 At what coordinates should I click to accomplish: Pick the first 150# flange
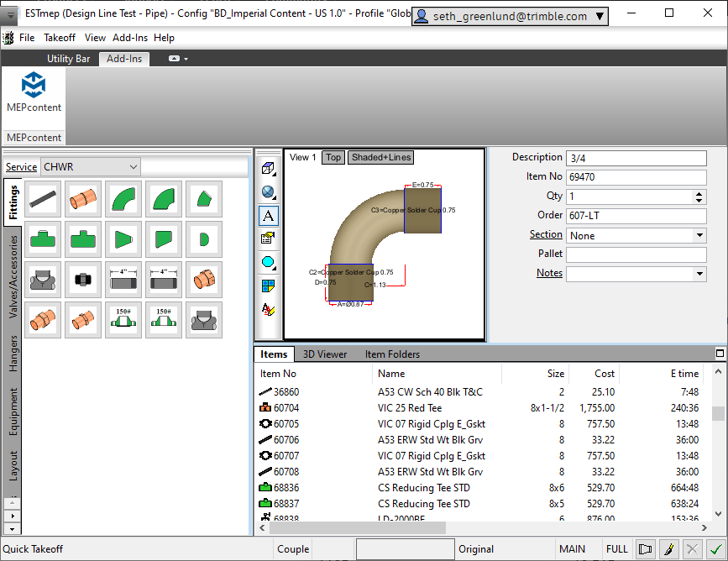click(123, 320)
